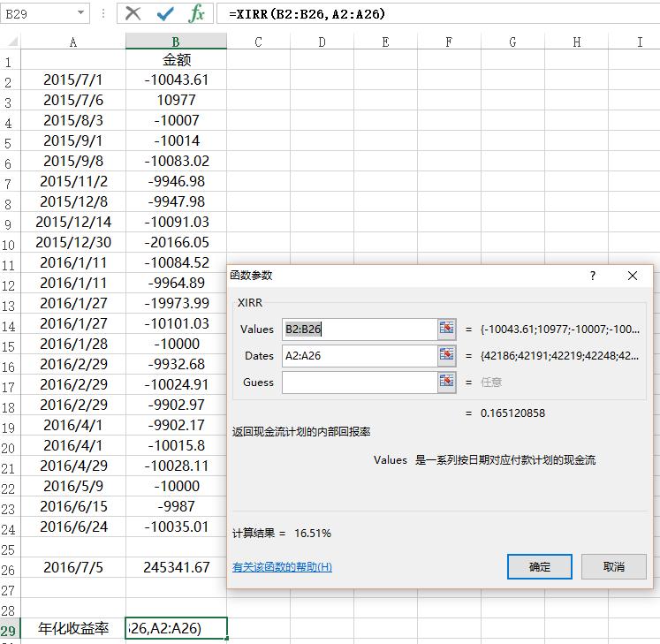Select cell with date 2015/8/3

(x=73, y=121)
